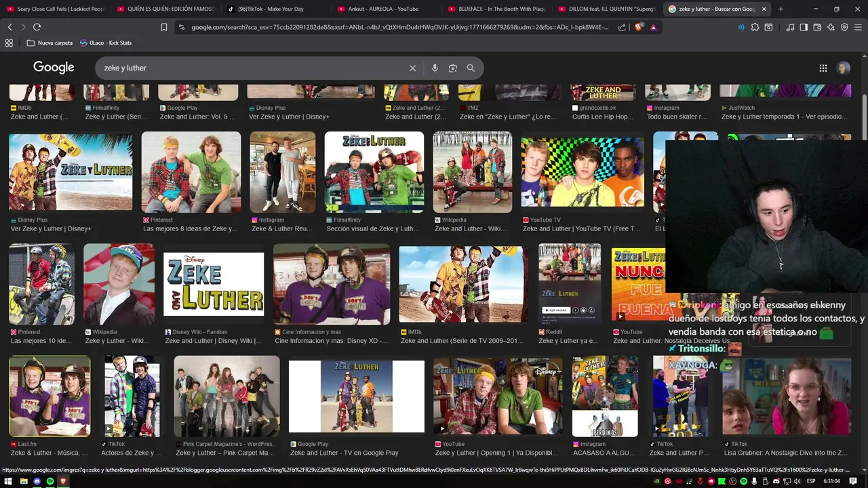Open Last.fm Zeke & Luther Música image
The width and height of the screenshot is (868, 488).
[x=50, y=396]
